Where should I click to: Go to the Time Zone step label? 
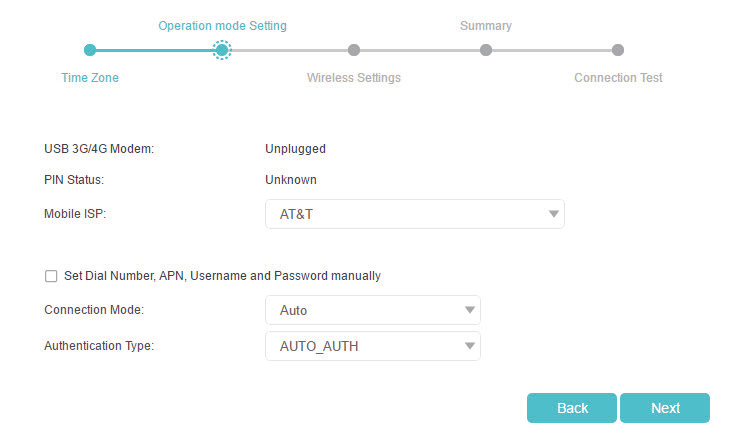click(x=90, y=78)
